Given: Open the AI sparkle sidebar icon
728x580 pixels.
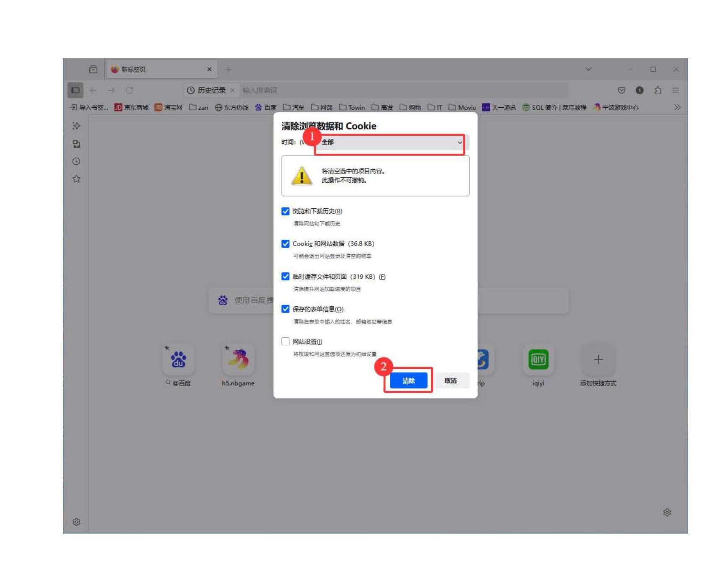Looking at the screenshot, I should [76, 126].
